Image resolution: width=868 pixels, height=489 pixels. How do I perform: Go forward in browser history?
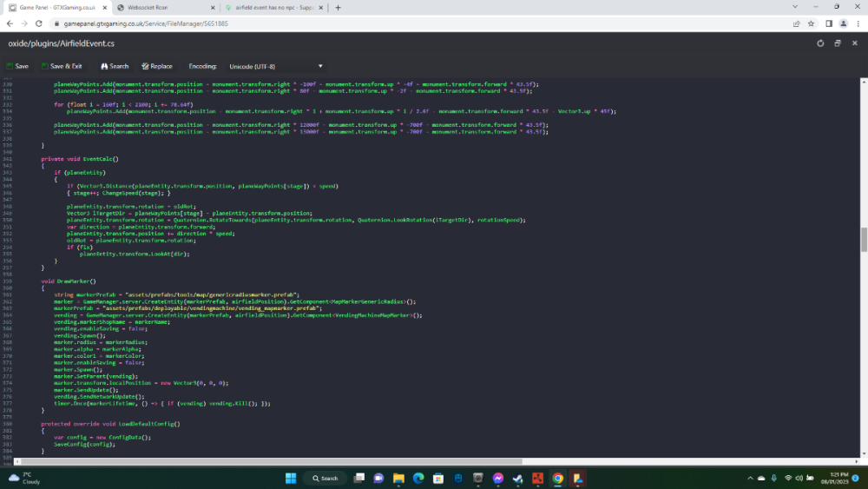click(x=23, y=23)
